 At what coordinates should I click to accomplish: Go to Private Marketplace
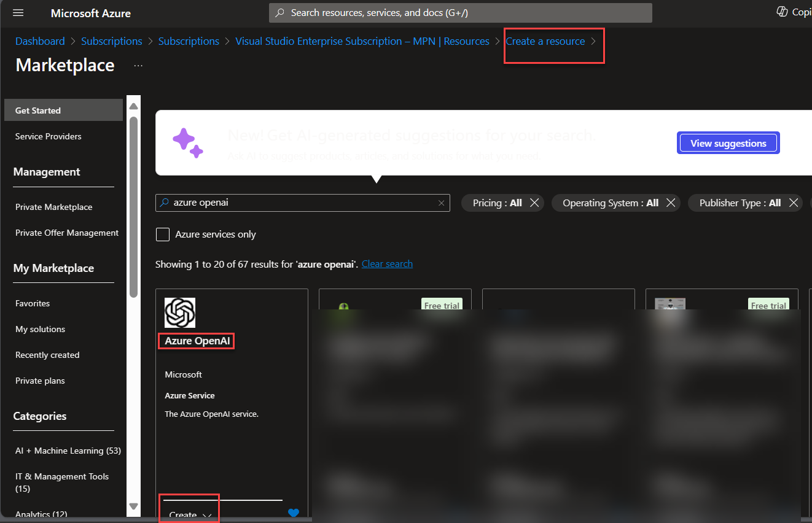[x=54, y=207]
